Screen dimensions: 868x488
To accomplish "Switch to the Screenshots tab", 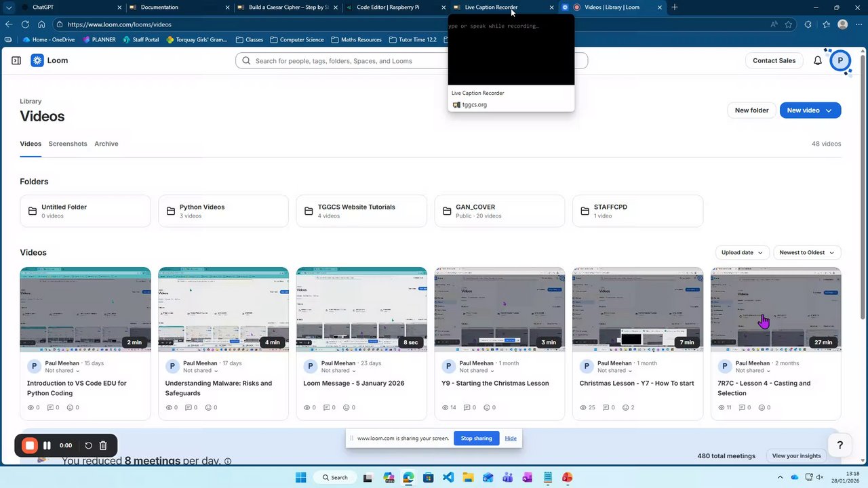I will pos(68,144).
